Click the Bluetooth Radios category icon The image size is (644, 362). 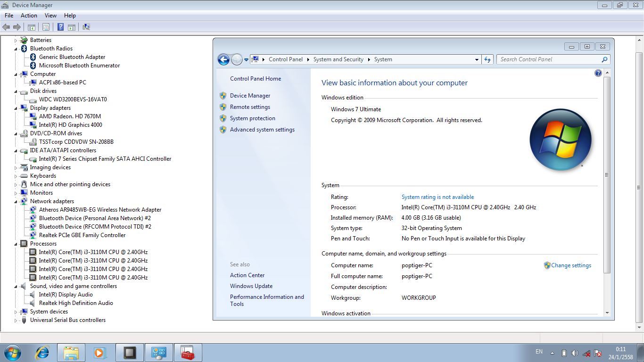tap(24, 49)
